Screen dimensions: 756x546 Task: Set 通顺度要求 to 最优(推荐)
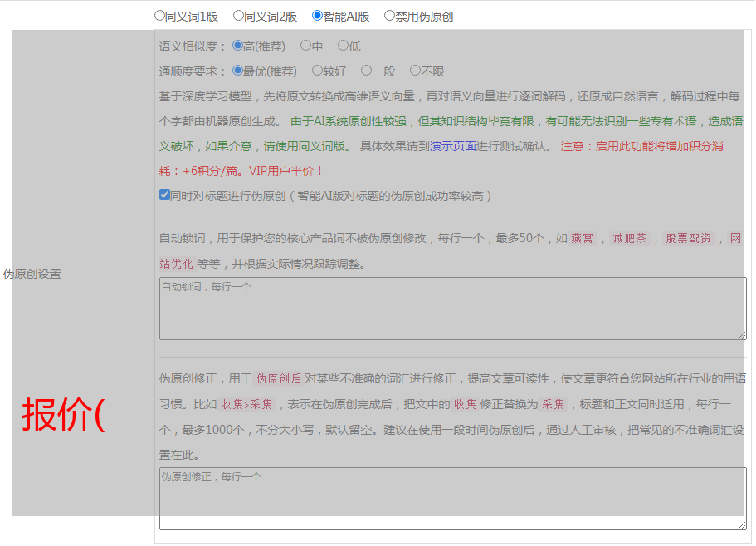click(237, 71)
